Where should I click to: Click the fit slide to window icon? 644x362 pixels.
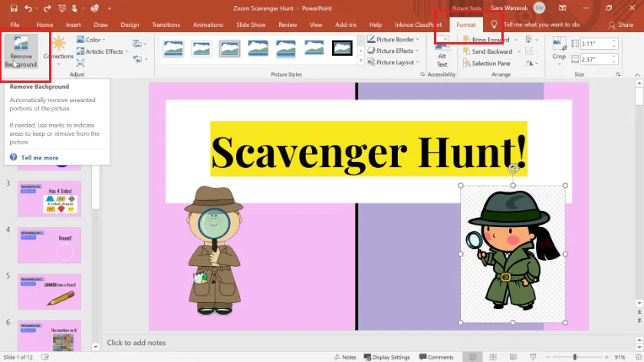point(638,357)
